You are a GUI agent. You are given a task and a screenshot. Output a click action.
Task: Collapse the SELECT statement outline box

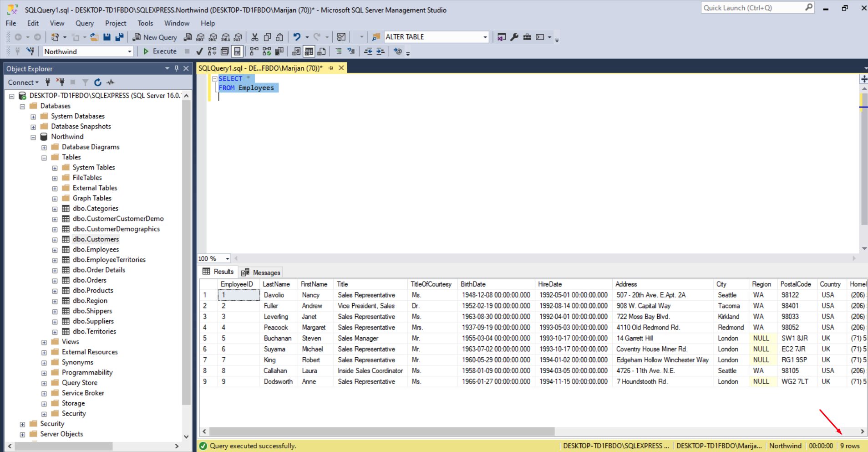[215, 79]
